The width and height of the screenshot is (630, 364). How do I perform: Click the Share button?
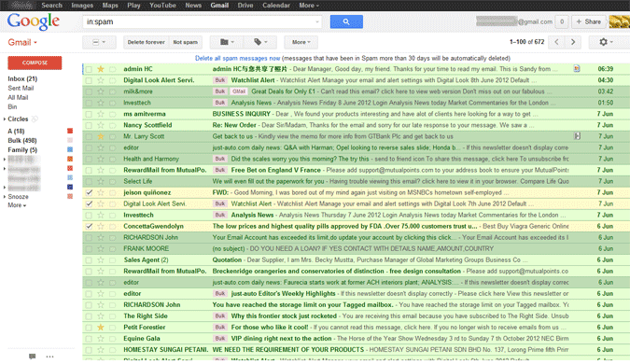(x=589, y=21)
